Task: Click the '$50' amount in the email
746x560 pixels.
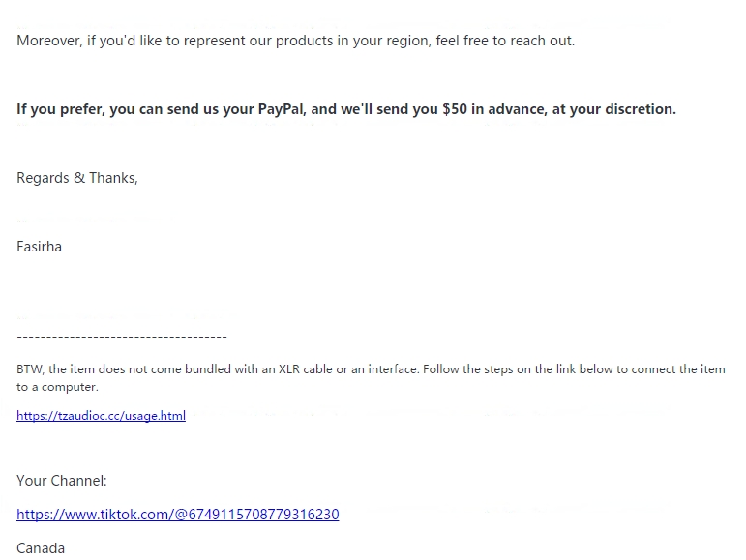Action: click(x=455, y=109)
